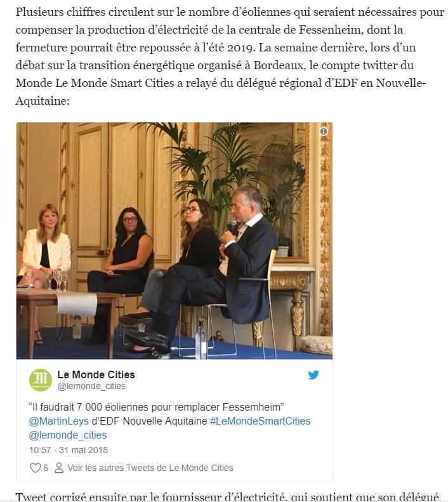Click the info icon on the tweet photo

pyautogui.click(x=324, y=131)
